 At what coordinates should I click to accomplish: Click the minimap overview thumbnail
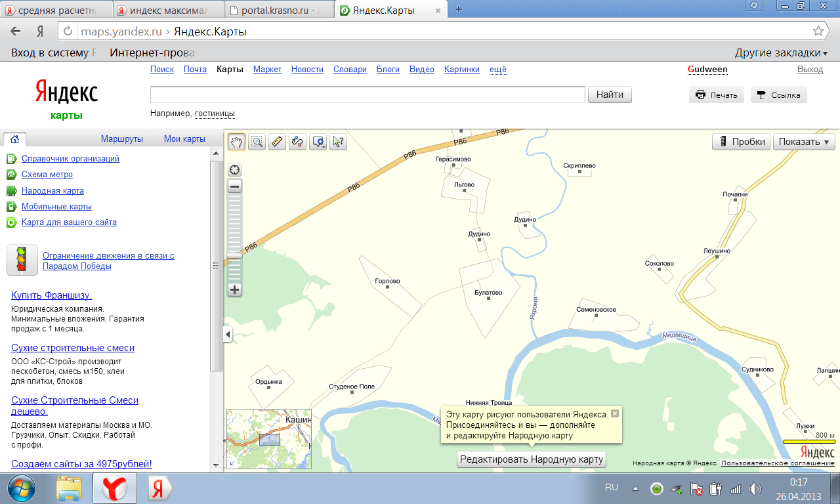[x=269, y=439]
